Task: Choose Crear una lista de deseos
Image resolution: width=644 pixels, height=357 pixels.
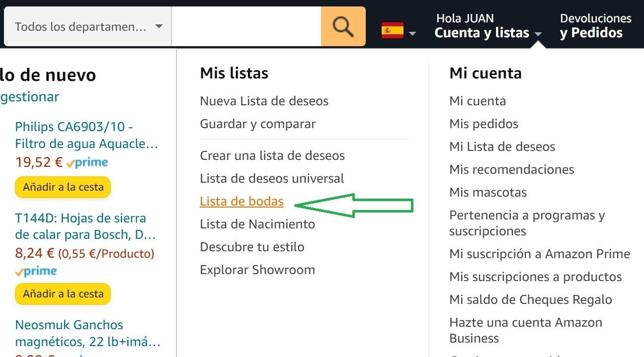Action: 272,155
